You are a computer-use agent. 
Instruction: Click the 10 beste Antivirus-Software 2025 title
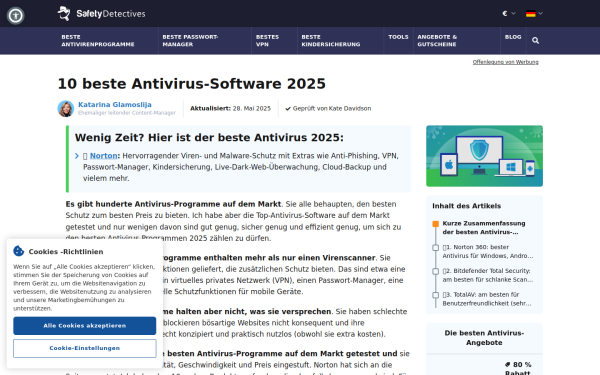point(192,84)
